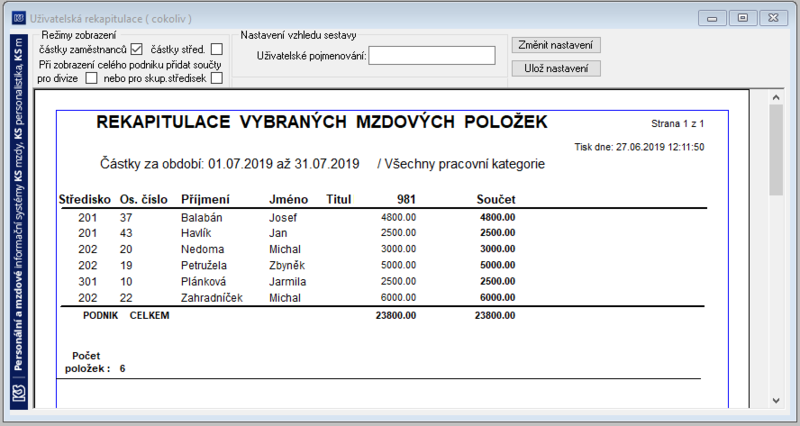Screen dimensions: 800x426
Task: Click the Ulož nastavení button
Action: tap(556, 68)
